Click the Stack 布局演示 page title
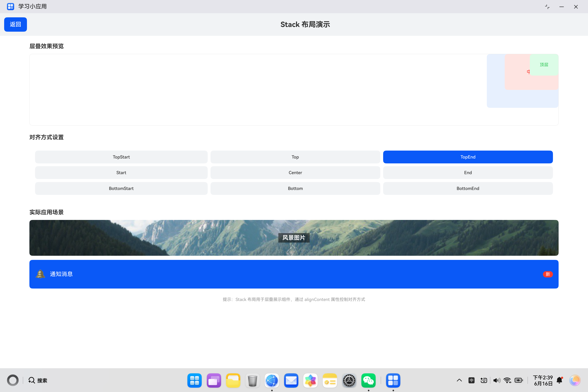Screen dimensions: 588x392 (305, 24)
